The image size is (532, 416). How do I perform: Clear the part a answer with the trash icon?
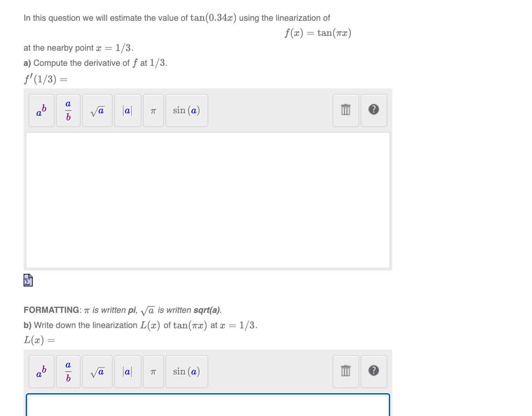click(x=345, y=110)
